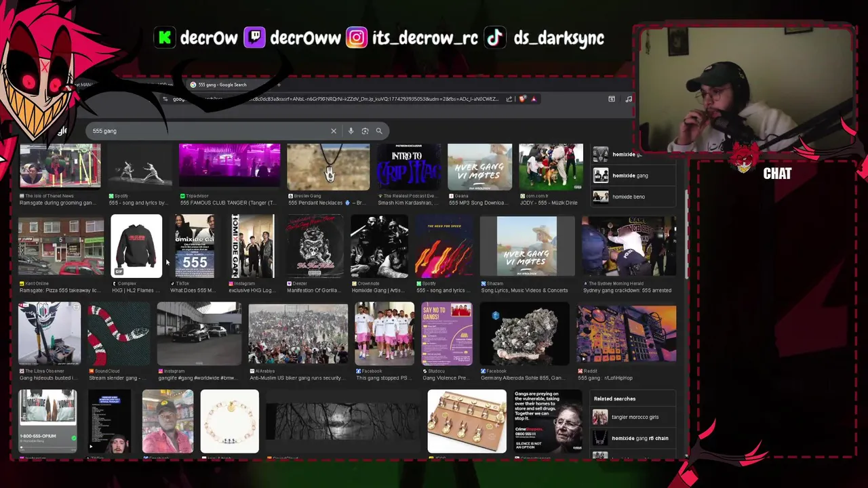Submit search with the magnifying glass icon
Image resolution: width=868 pixels, height=488 pixels.
[x=379, y=131]
